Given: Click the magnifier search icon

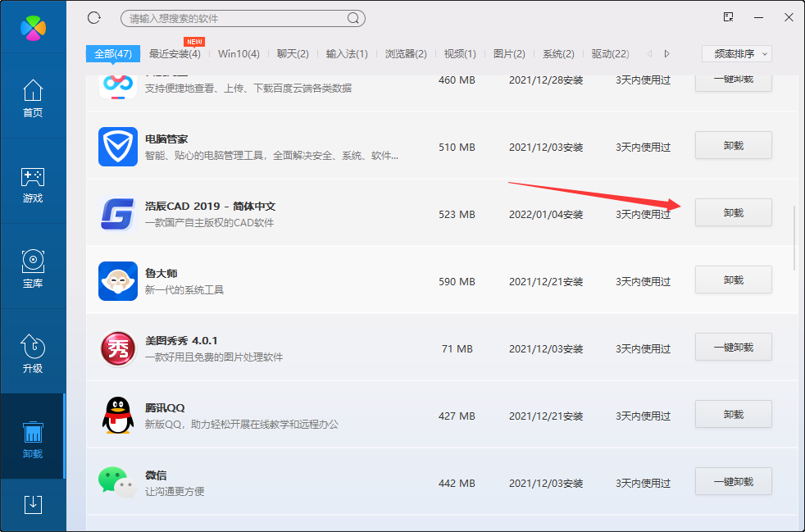Looking at the screenshot, I should click(353, 19).
